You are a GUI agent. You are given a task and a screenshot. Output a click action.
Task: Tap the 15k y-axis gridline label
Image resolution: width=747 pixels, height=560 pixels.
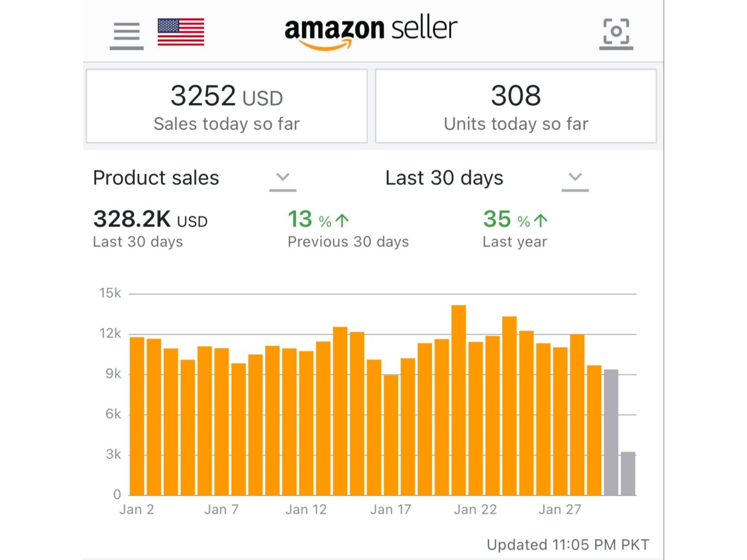[x=110, y=293]
